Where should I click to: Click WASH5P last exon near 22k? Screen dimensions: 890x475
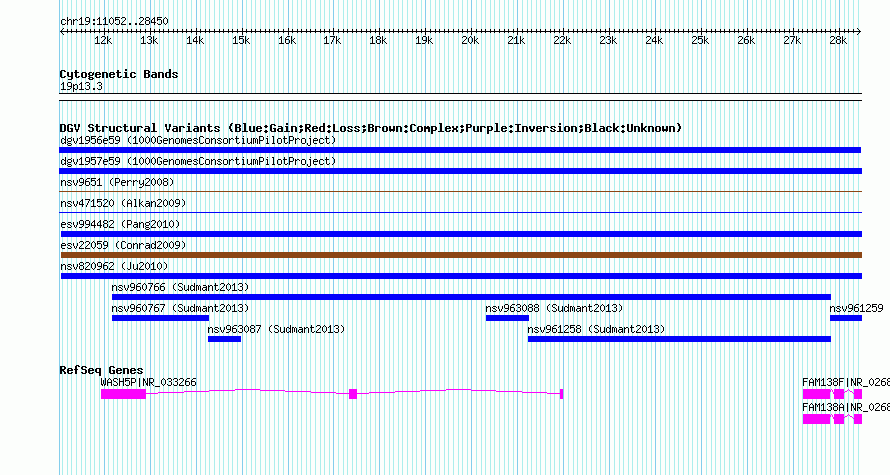coord(561,394)
